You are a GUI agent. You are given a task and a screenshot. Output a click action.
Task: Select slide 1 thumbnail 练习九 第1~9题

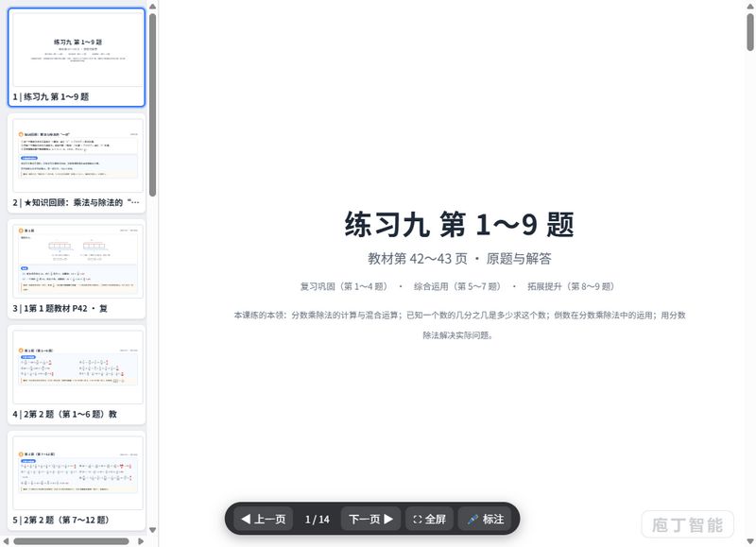(77, 58)
